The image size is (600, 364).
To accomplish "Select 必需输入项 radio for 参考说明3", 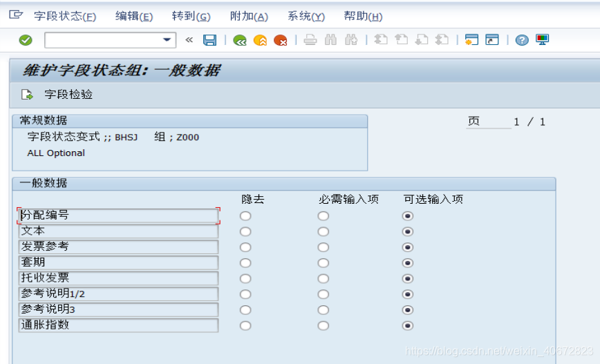I will [324, 310].
